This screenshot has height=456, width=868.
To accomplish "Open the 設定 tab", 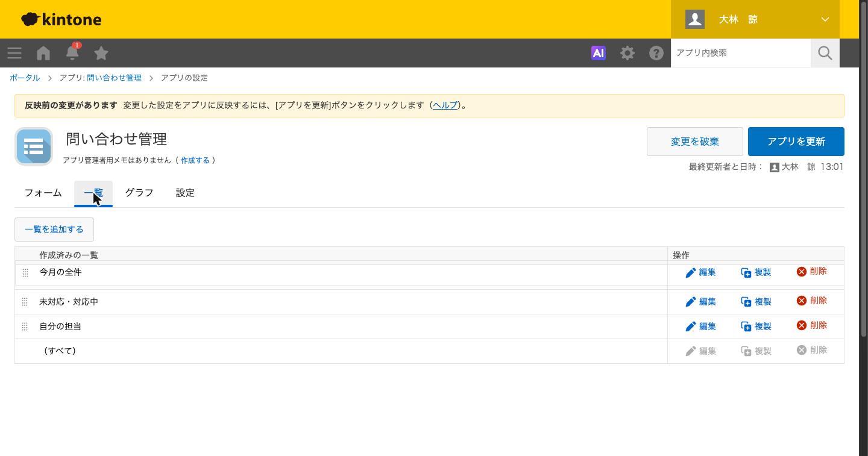I will click(185, 193).
